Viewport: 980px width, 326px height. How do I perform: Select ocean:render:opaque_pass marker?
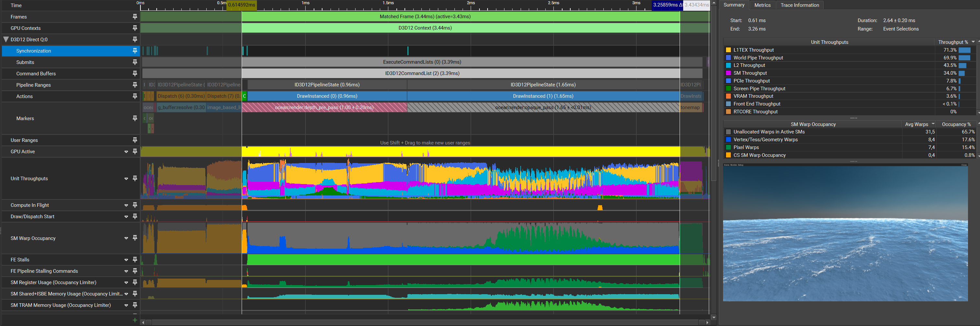[543, 108]
